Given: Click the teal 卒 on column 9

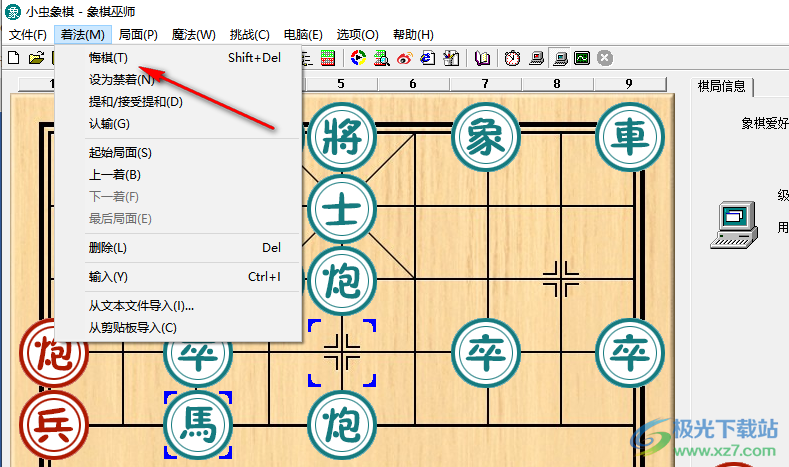Looking at the screenshot, I should (630, 353).
